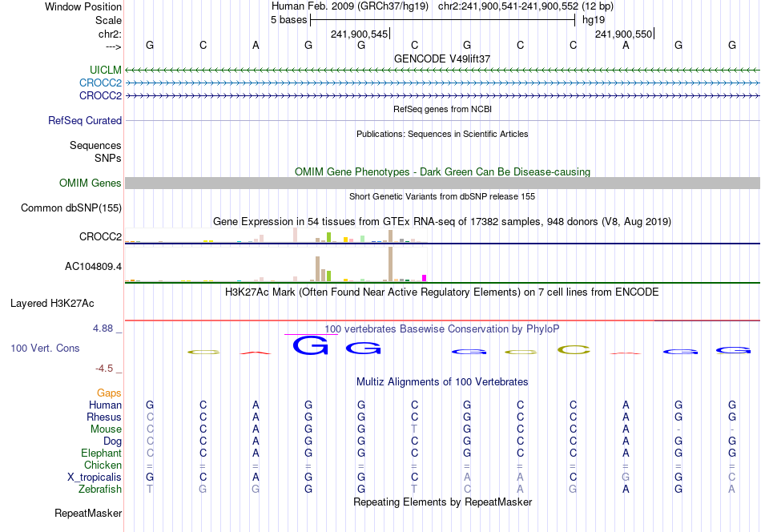Click the 100 Vert. Cons label
The image size is (761, 532).
point(45,348)
